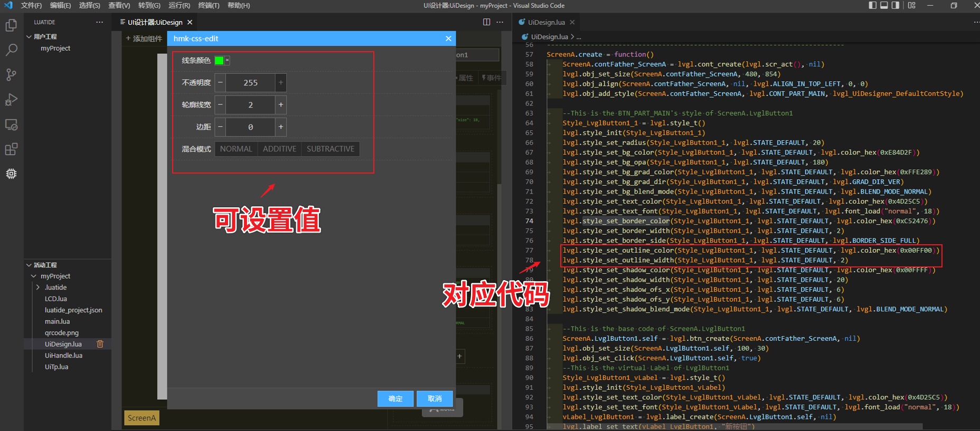Image resolution: width=980 pixels, height=431 pixels.
Task: Toggle panel layout icon in title bar
Action: point(884,5)
